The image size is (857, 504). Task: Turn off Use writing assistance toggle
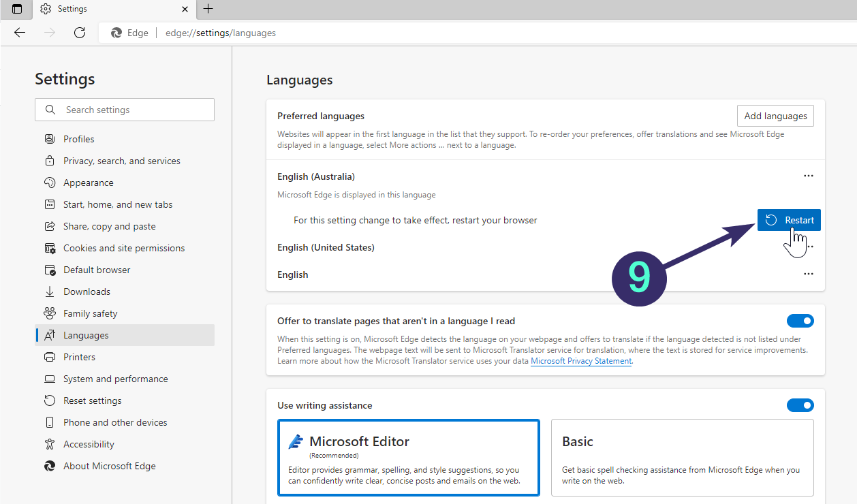[800, 405]
